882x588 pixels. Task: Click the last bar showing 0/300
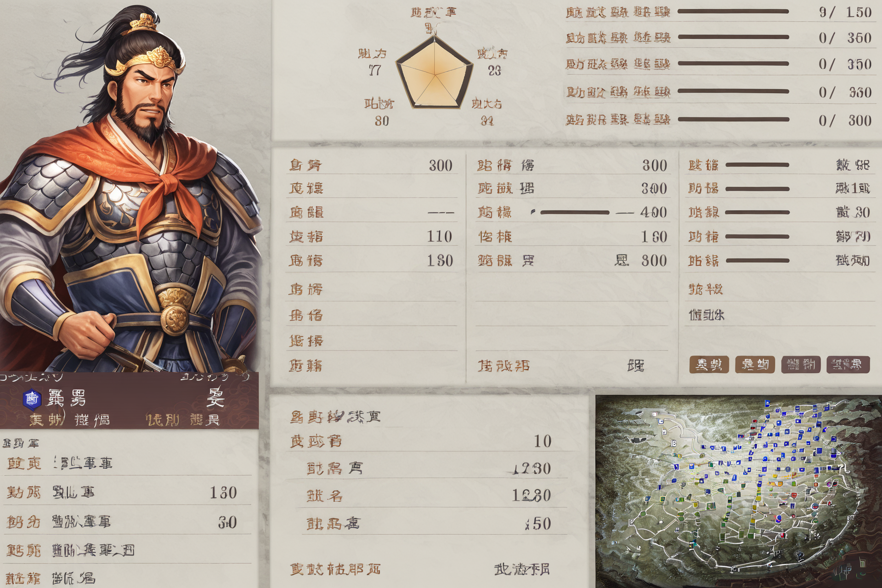(x=734, y=119)
